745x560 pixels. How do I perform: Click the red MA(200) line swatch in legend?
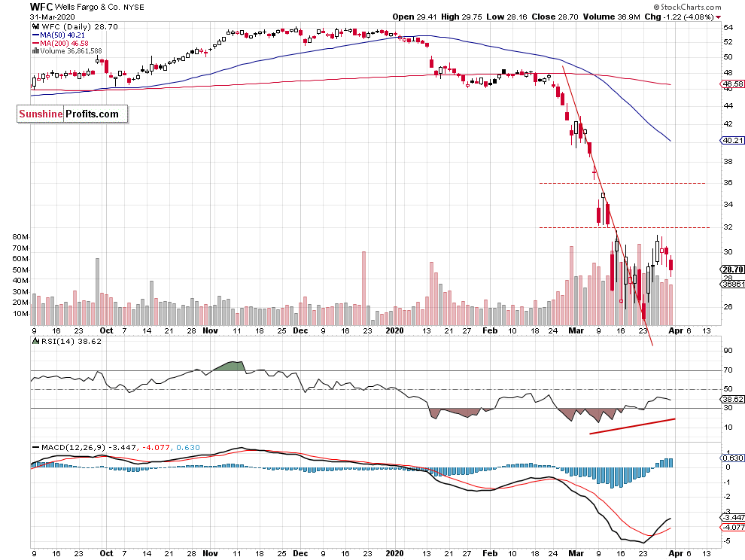tap(35, 43)
